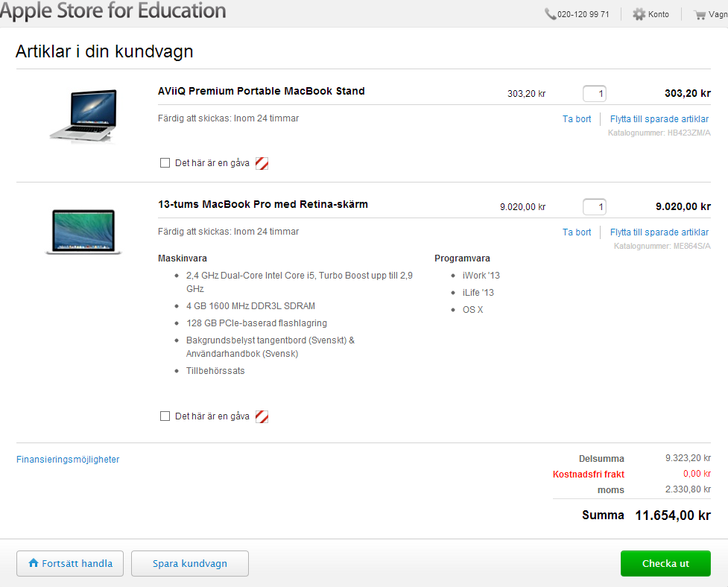
Task: Move AViiQ stand to sparade artiklar
Action: (x=659, y=118)
